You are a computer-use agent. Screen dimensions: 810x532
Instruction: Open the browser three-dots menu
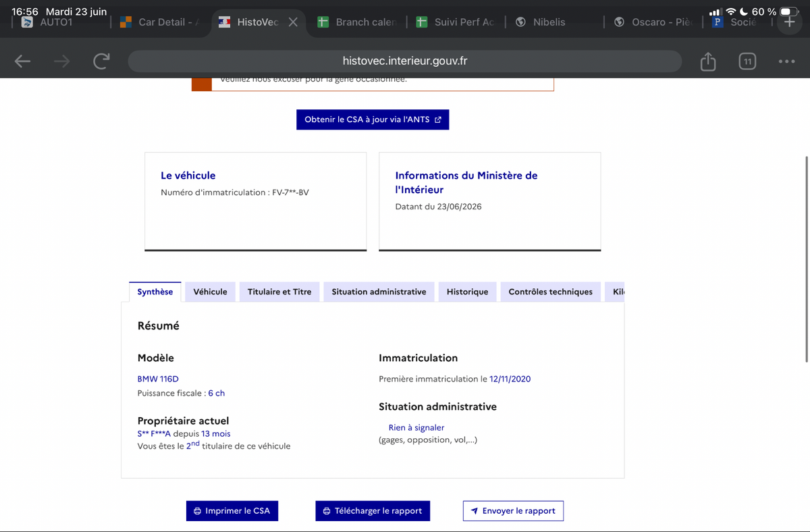(x=786, y=61)
